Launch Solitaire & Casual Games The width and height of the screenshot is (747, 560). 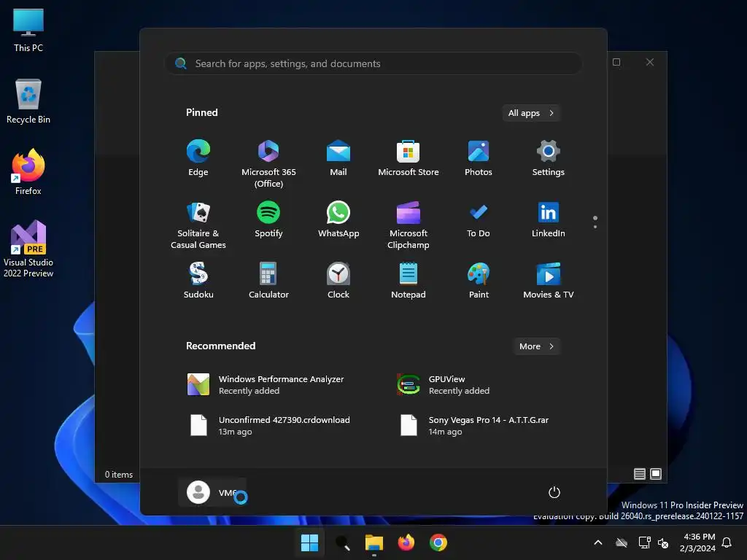pyautogui.click(x=198, y=225)
